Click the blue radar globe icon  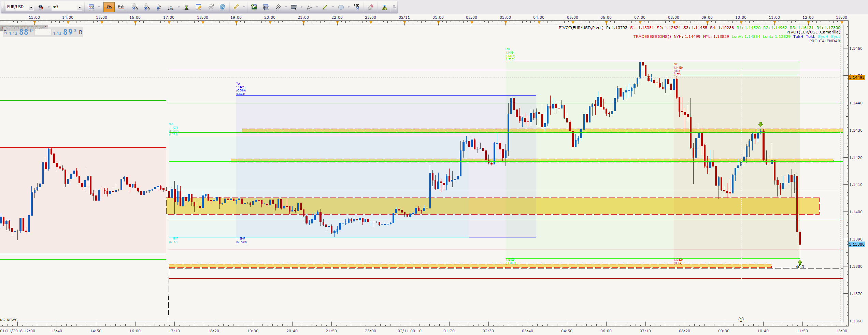223,7
